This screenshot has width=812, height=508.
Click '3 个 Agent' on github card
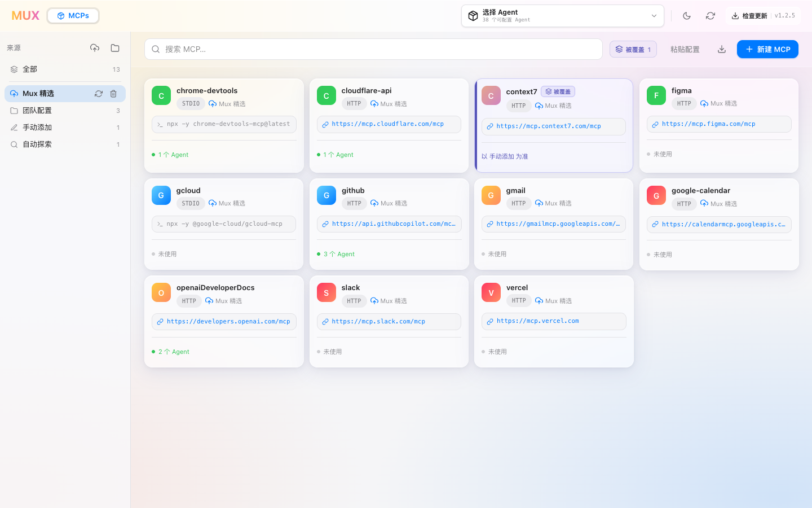pos(339,254)
